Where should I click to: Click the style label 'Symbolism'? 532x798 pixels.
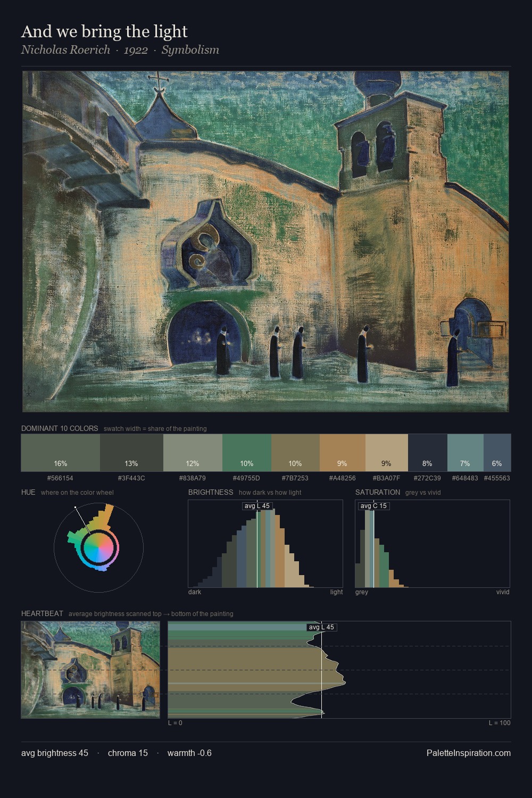190,50
